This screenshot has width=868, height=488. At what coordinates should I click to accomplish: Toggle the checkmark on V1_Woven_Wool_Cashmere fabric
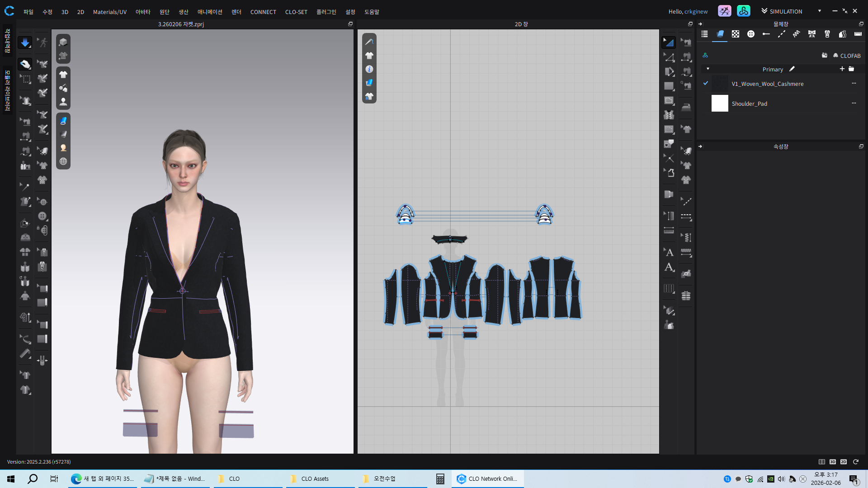point(705,84)
